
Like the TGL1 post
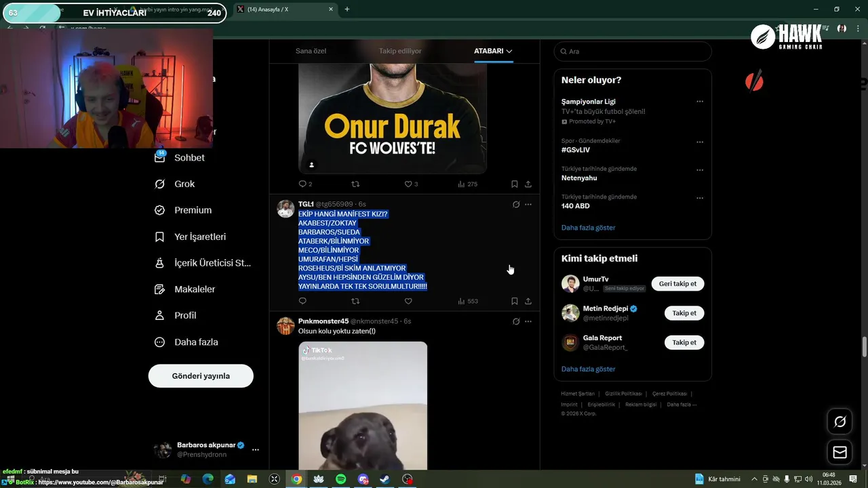408,301
